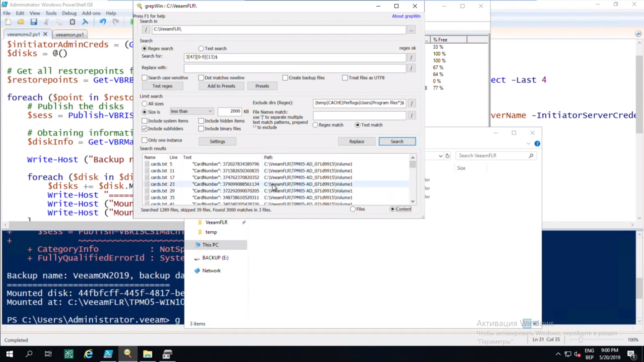Click the magnifier icon in Search VeeamFLR box
This screenshot has width=644, height=362.
531,156
